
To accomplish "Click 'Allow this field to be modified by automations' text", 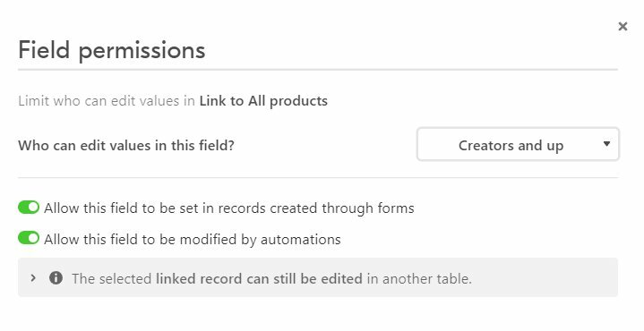I will pos(193,240).
